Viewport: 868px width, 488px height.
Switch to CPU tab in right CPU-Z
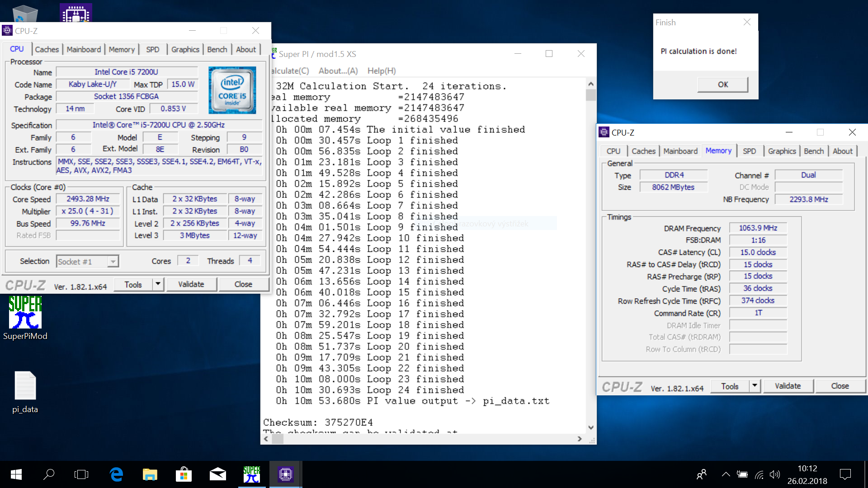pos(613,151)
